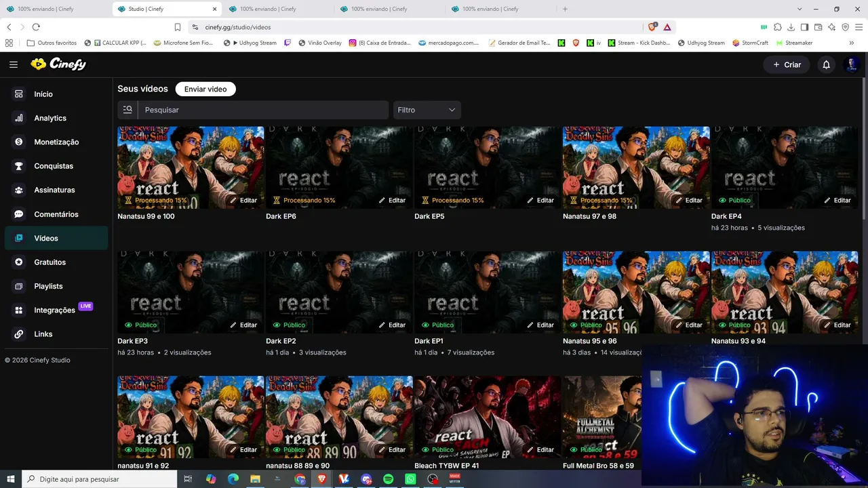
Task: Open Dark EP5 video thumbnail
Action: [488, 167]
